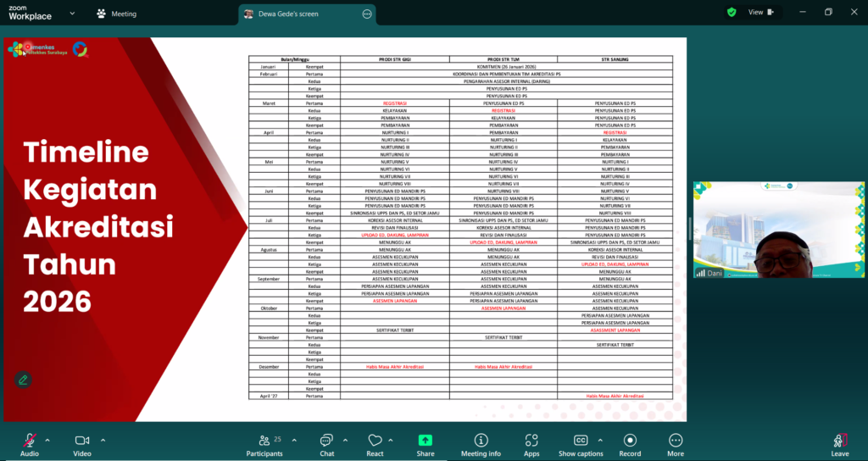The height and width of the screenshot is (461, 868).
Task: Expand the audio options chevron
Action: point(47,440)
